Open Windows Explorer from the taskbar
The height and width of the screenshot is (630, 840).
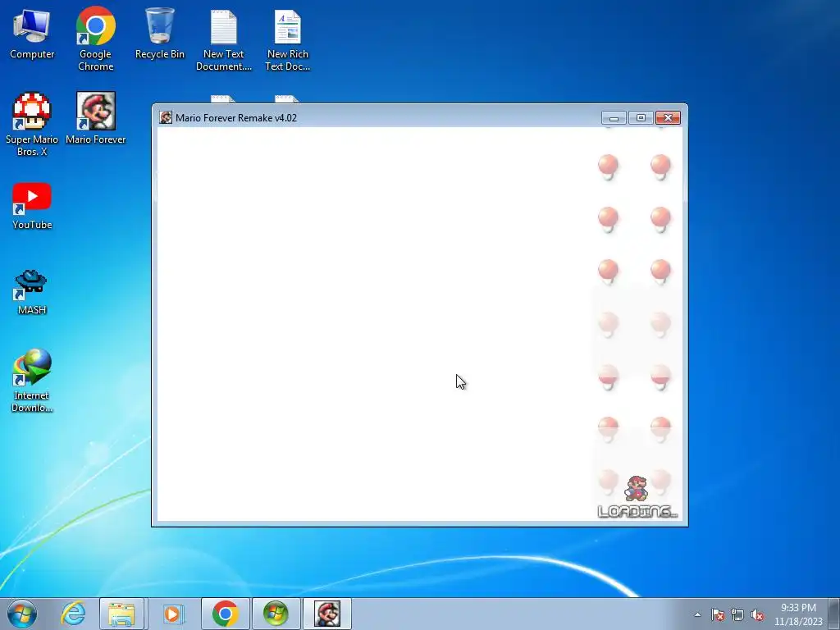(121, 614)
